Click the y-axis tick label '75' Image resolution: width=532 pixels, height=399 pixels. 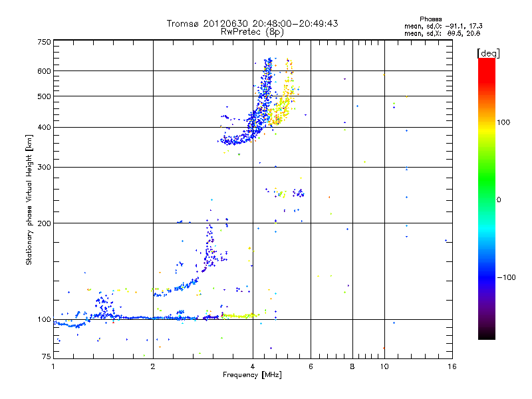coord(47,356)
